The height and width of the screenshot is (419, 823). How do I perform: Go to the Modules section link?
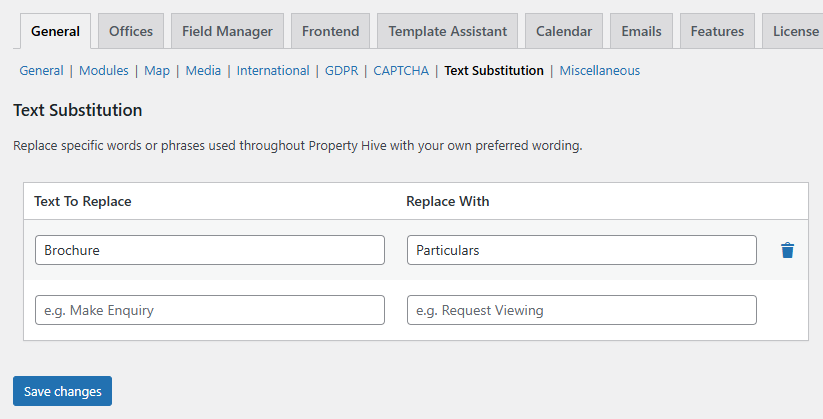coord(103,70)
